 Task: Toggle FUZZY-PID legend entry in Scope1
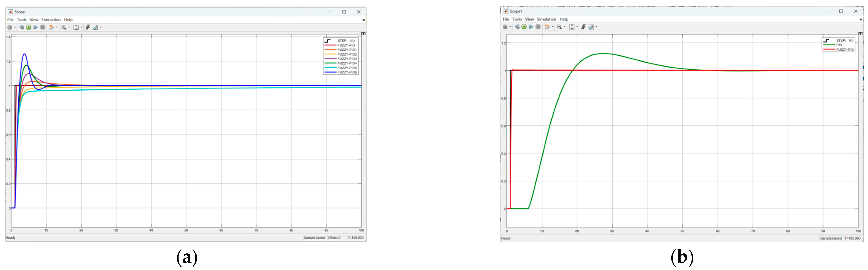point(838,49)
